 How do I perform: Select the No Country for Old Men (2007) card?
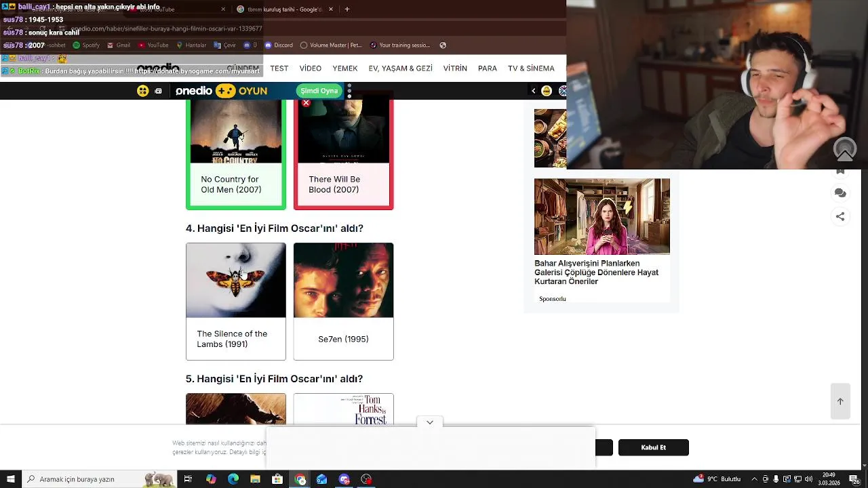(236, 154)
